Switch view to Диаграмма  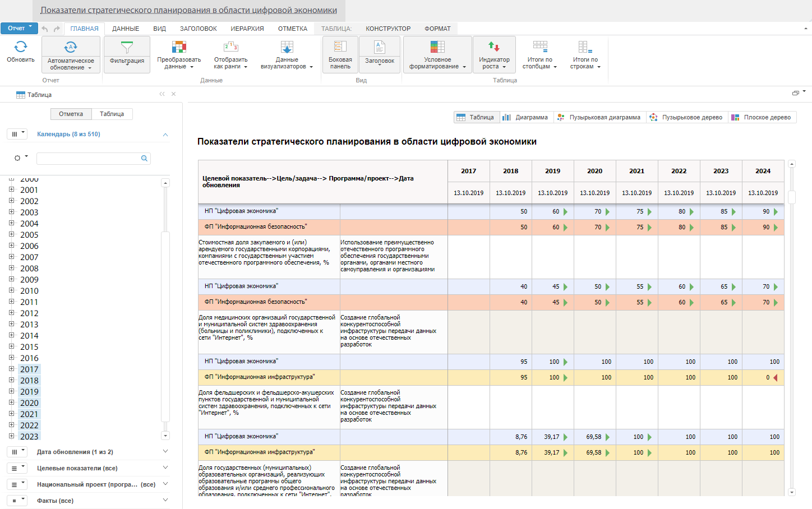tap(526, 117)
